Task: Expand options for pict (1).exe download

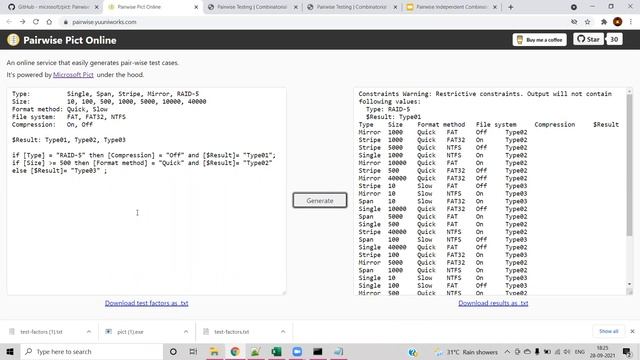Action: [x=186, y=331]
